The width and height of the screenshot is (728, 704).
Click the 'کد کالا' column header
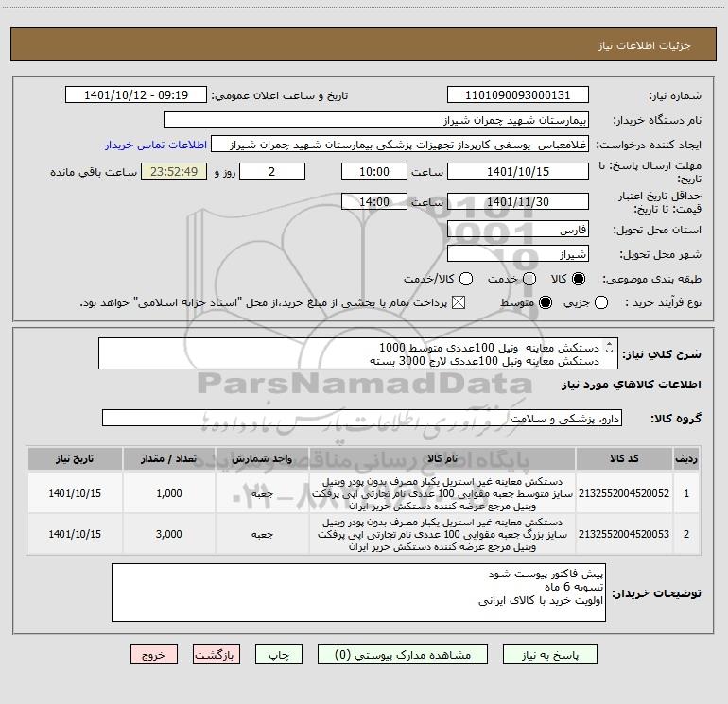pos(624,458)
